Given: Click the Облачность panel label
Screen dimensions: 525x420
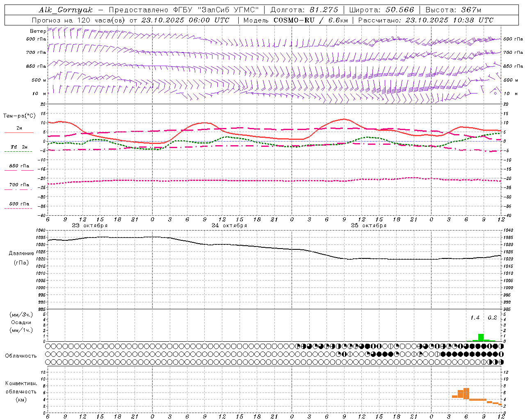Looking at the screenshot, I should coord(21,356).
